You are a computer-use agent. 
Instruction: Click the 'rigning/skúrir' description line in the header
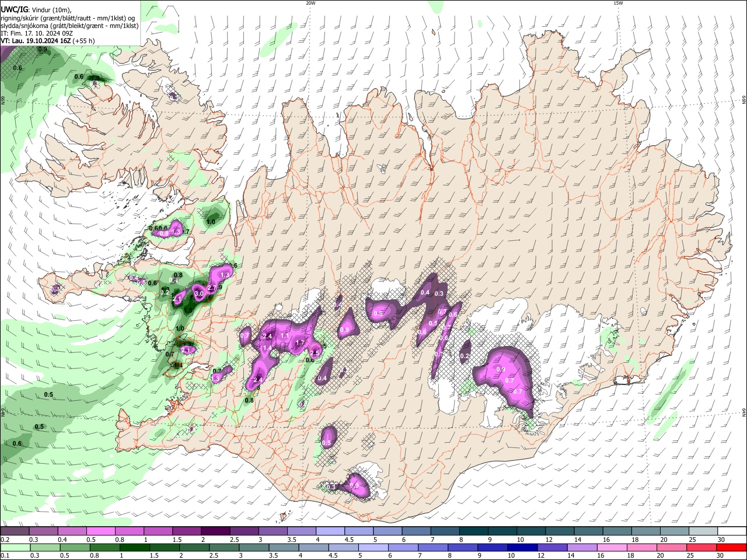click(68, 18)
